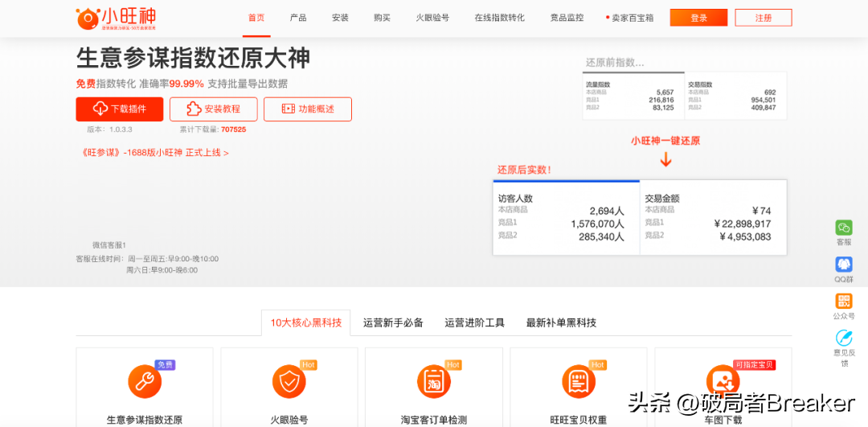Click the 生意参谋指数还原 card title

point(145,420)
